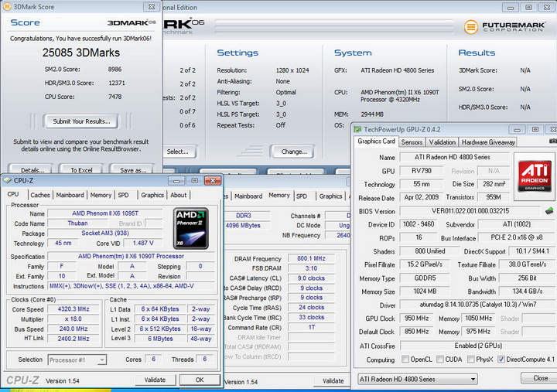
Task: Click the Thuban code name value
Action: (x=77, y=223)
